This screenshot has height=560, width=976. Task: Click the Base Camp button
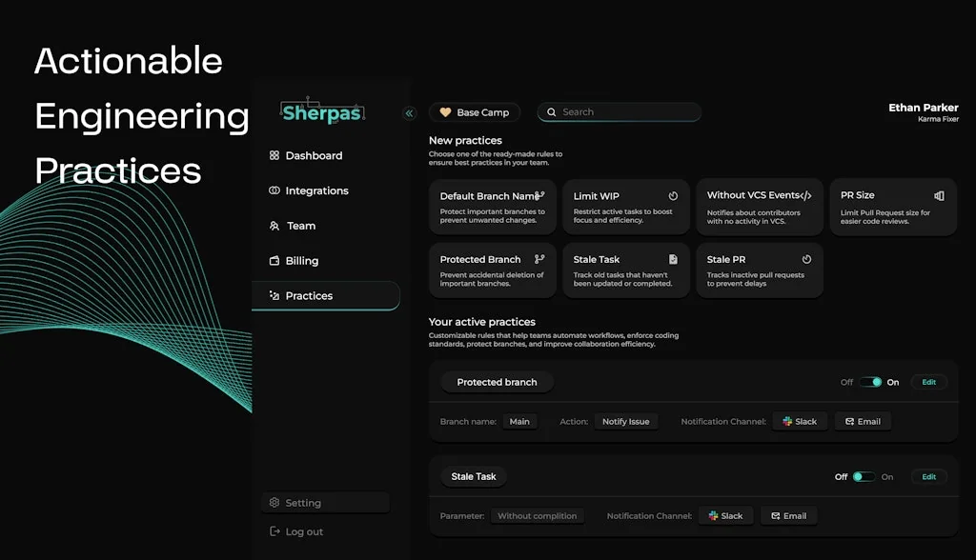[475, 111]
